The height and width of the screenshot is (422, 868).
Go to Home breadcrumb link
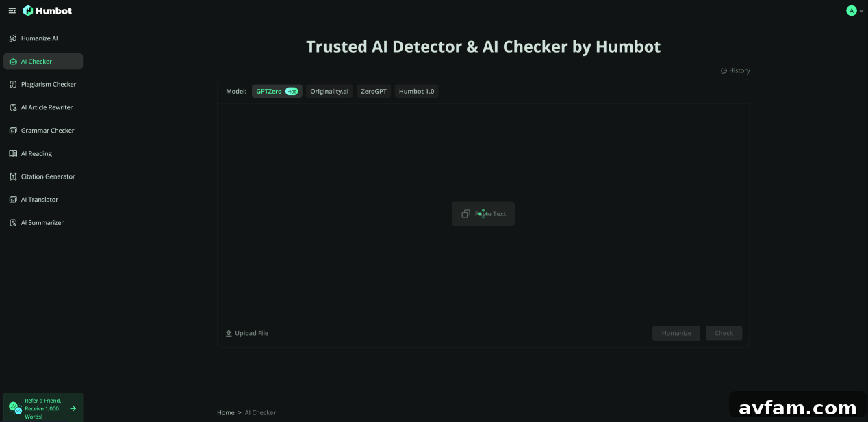point(226,412)
